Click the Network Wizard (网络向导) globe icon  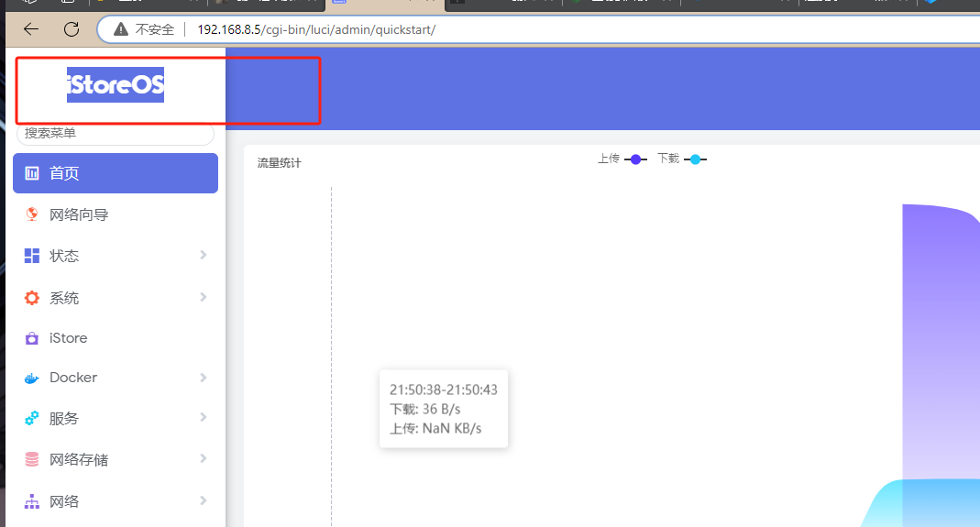[32, 214]
